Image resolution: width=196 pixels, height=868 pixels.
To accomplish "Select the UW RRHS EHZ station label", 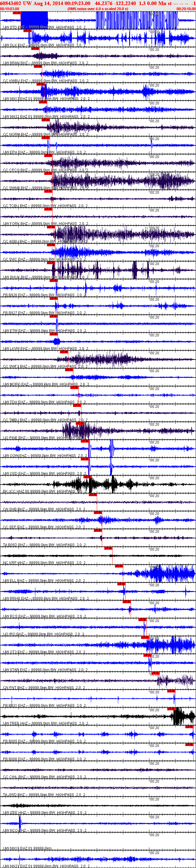I will pyautogui.click(x=46, y=599).
